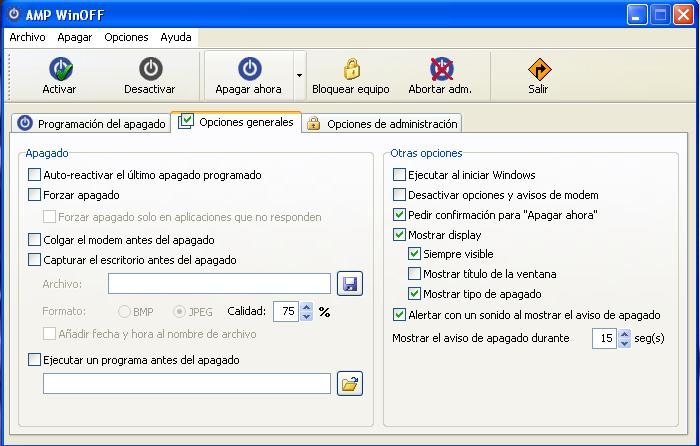The height and width of the screenshot is (446, 700).
Task: Check Desactivar opciones y avisos de modem
Action: 399,195
